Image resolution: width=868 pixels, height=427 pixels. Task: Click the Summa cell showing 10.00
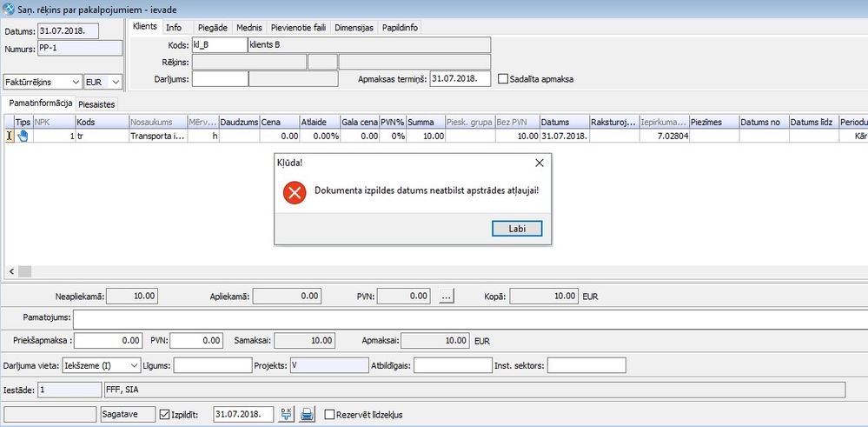coord(425,136)
